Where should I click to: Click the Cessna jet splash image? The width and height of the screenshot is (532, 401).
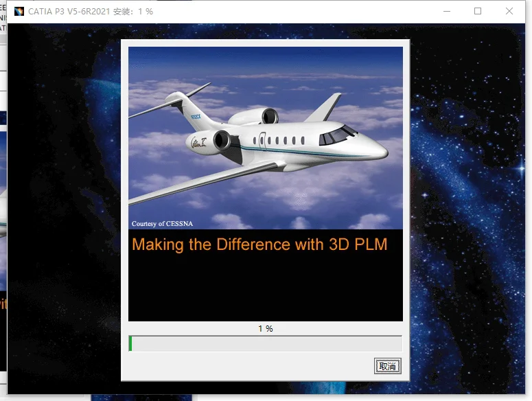265,137
